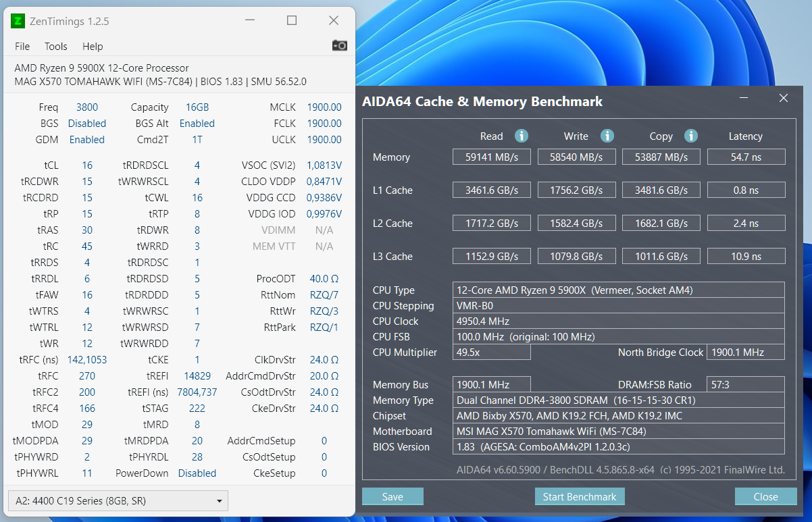Click the L3 Cache copy value 1011.6 GB/s
Image resolution: width=812 pixels, height=522 pixels.
coord(661,256)
